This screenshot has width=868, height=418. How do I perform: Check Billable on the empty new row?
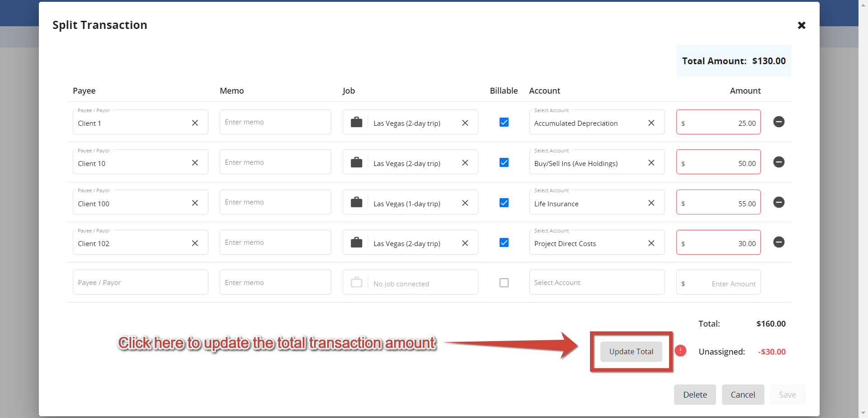click(x=504, y=283)
